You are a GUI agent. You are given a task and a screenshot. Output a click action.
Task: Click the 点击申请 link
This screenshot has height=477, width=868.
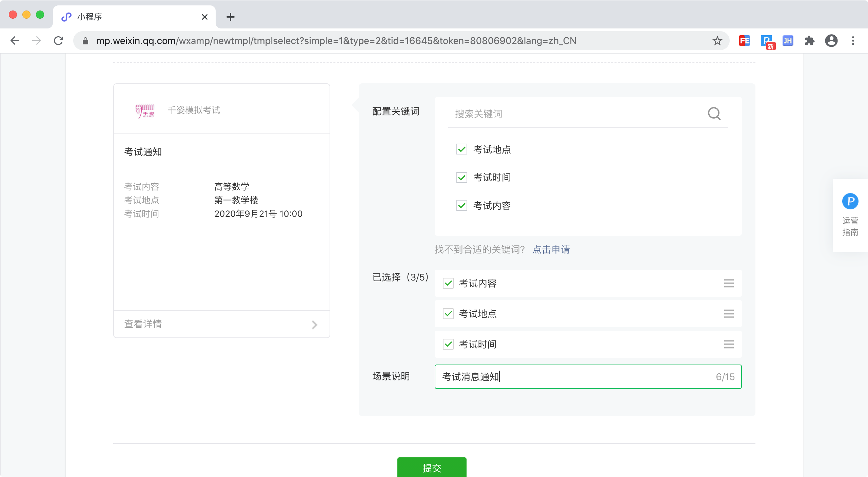551,250
